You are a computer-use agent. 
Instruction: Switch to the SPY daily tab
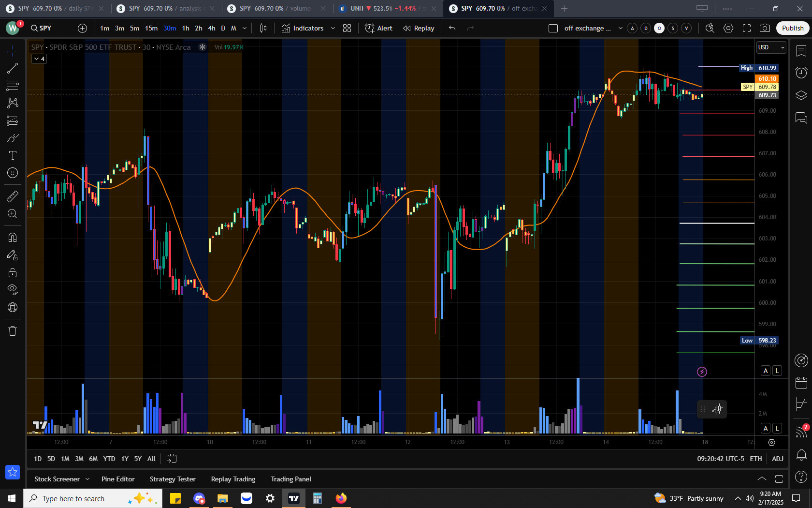pyautogui.click(x=56, y=8)
